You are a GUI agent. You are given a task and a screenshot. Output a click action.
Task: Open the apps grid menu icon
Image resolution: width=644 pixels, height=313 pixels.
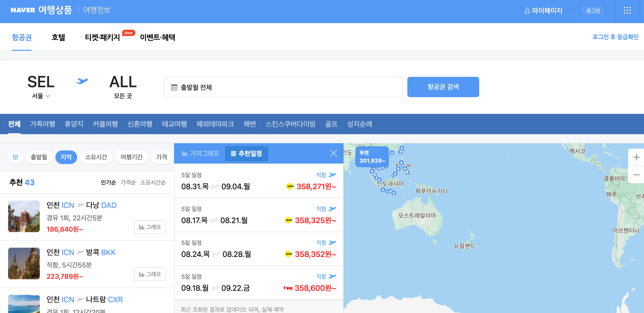627,10
